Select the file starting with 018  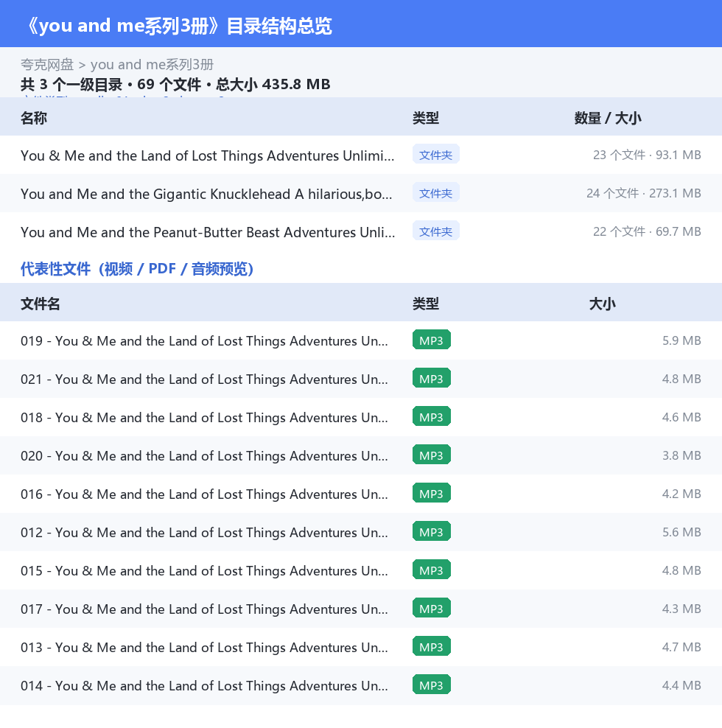pos(361,417)
